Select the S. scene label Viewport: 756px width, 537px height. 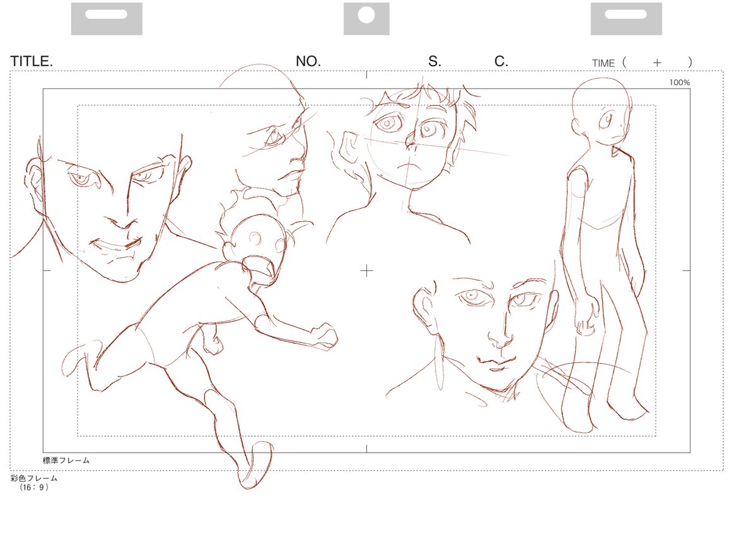click(434, 61)
